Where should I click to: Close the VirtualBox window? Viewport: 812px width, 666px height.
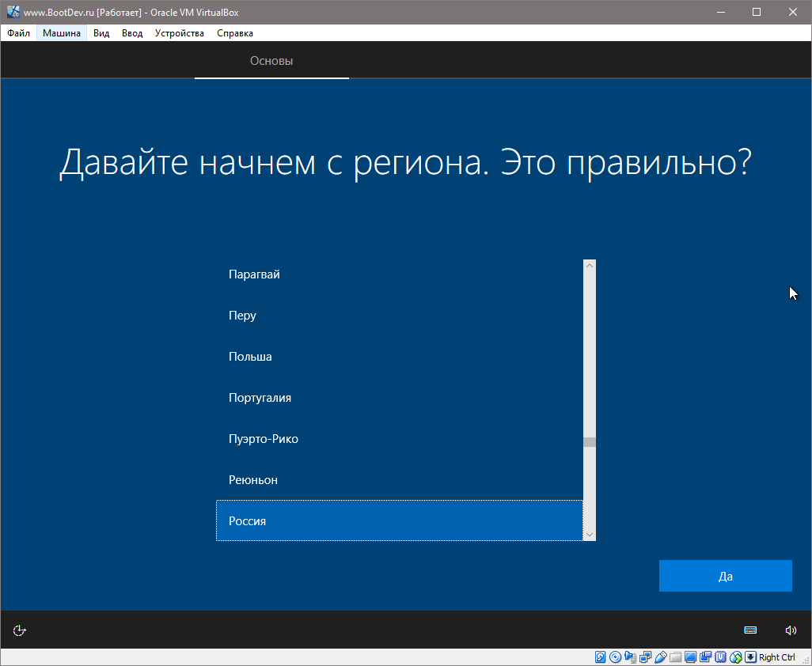pos(793,12)
